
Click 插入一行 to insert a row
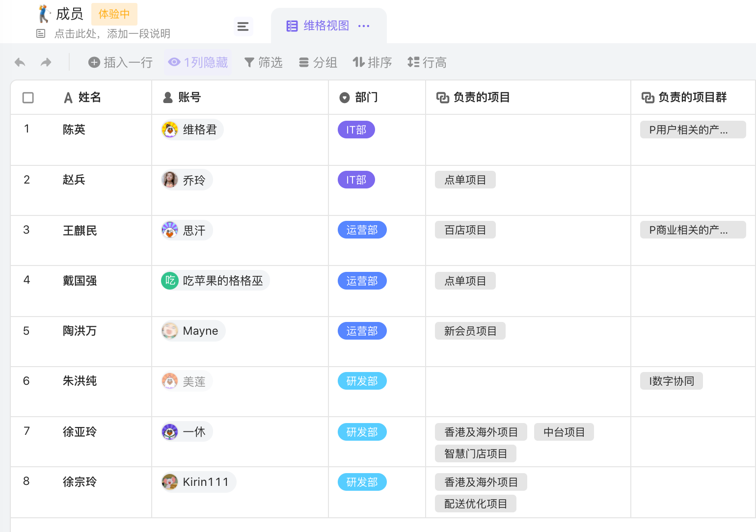[x=121, y=62]
